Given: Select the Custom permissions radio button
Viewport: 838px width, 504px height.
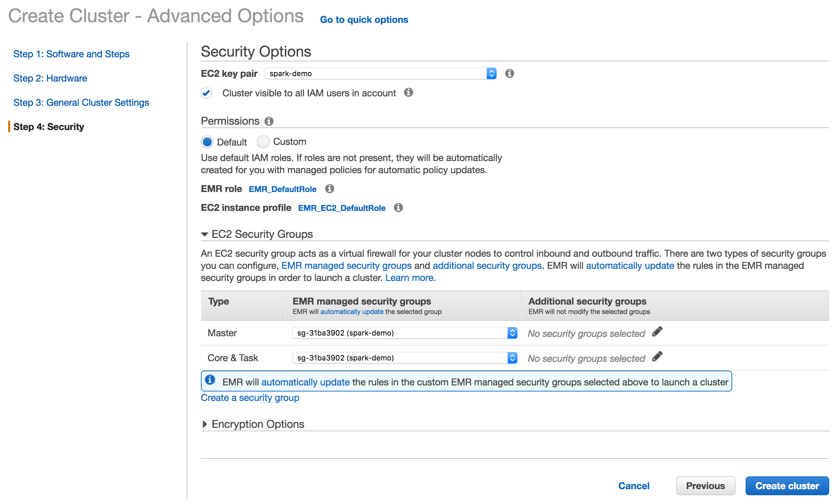Looking at the screenshot, I should pyautogui.click(x=263, y=141).
